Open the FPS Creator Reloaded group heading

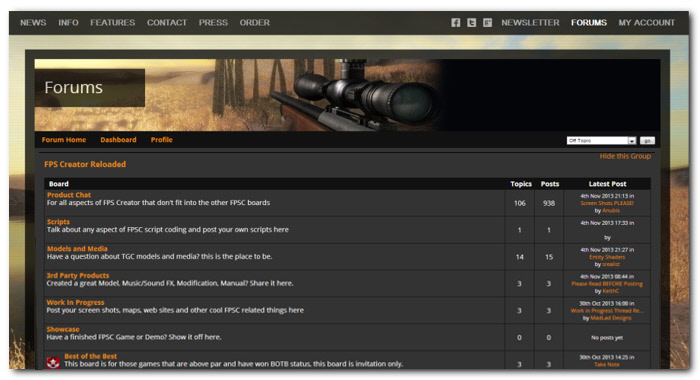point(85,164)
